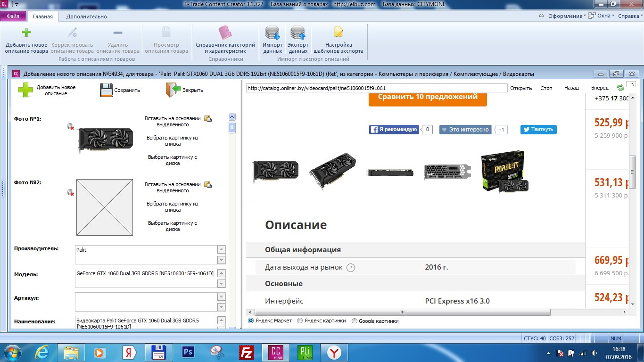Open the Оформление dropdown menu
This screenshot has width=644, height=362.
(567, 16)
